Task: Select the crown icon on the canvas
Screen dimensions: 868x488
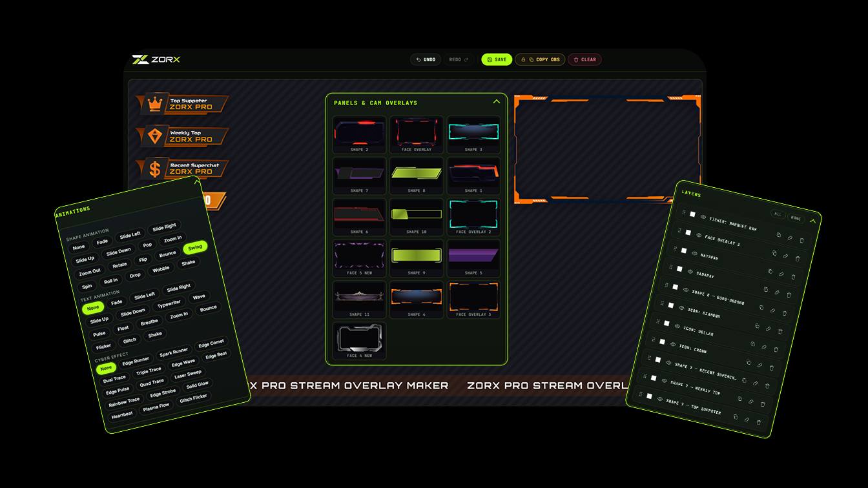Action: (x=154, y=103)
